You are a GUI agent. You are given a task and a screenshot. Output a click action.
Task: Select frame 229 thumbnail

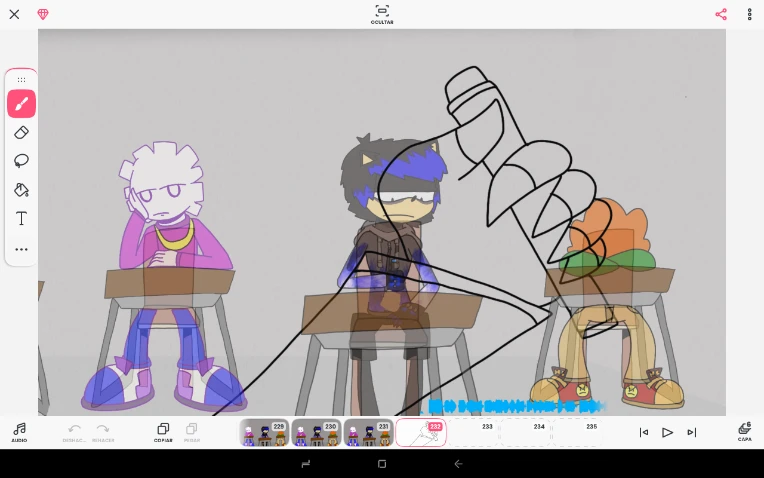coord(264,433)
